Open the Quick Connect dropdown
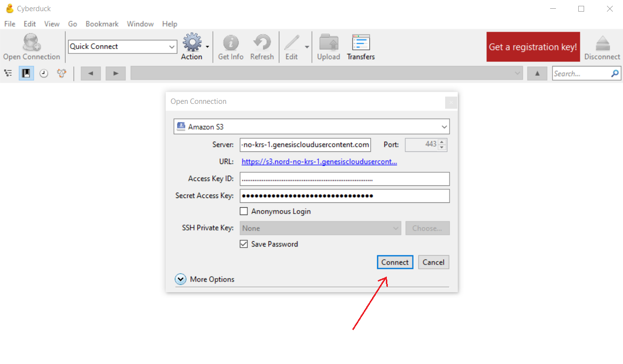 tap(172, 47)
